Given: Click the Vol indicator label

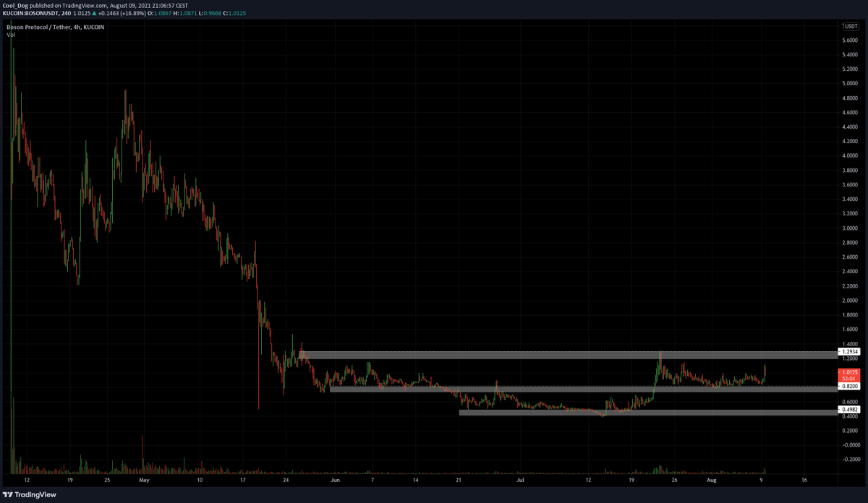Looking at the screenshot, I should click(10, 34).
